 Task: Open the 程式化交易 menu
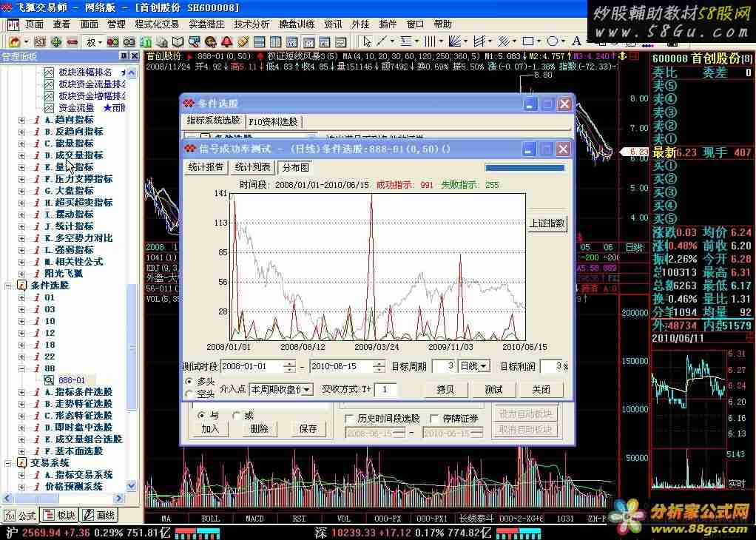157,24
